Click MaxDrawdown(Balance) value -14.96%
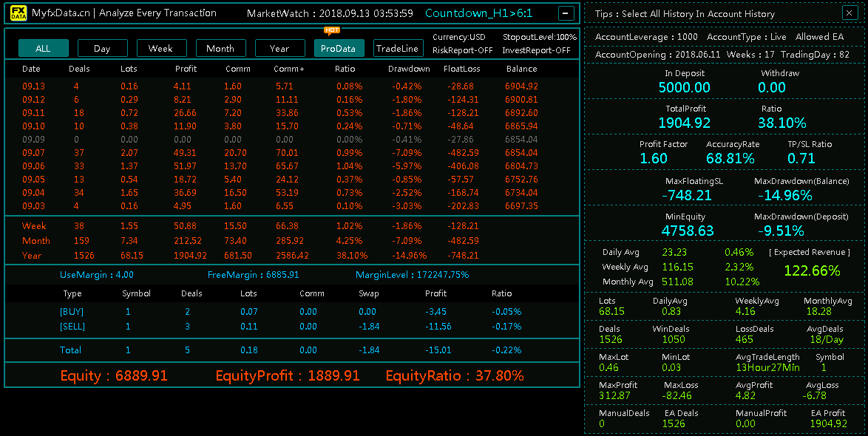The height and width of the screenshot is (436, 868). (x=785, y=195)
